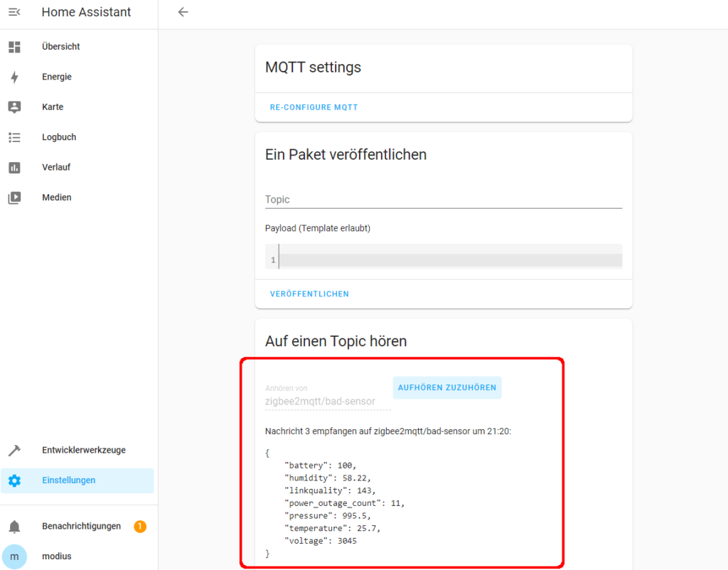The width and height of the screenshot is (728, 570).
Task: Click the Einstellungen gear icon
Action: click(14, 480)
